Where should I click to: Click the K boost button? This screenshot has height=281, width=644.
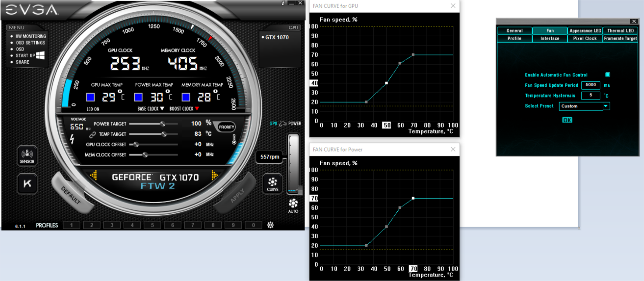27,184
